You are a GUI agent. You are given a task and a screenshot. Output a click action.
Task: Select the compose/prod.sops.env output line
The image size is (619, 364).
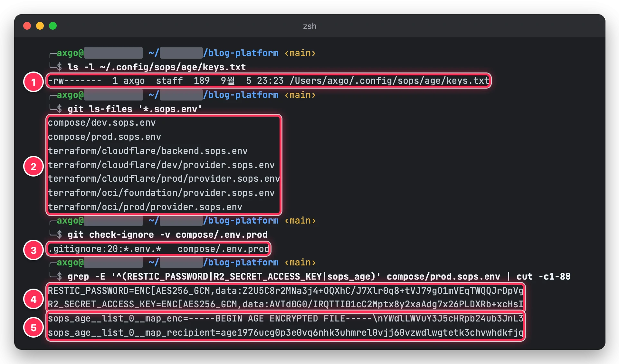(104, 137)
